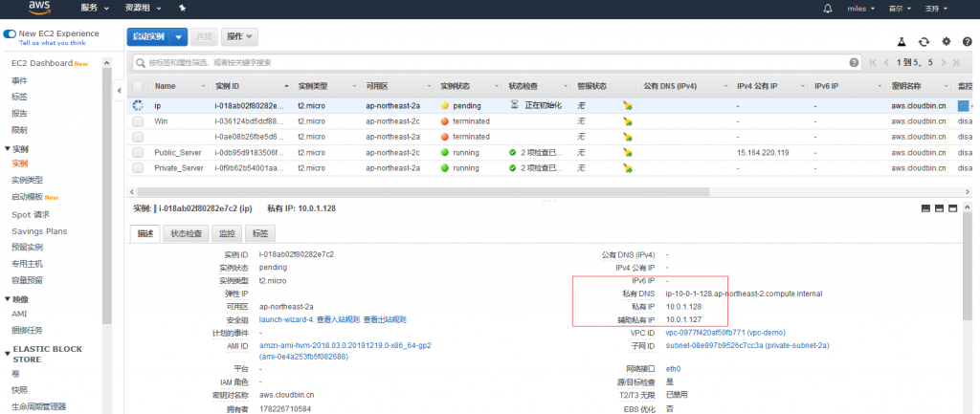Click the notifications bell icon
This screenshot has height=414, width=980.
click(828, 9)
